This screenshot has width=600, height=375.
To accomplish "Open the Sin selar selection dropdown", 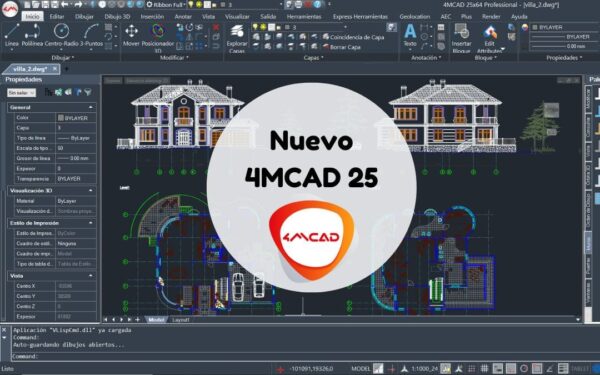I will tap(21, 93).
